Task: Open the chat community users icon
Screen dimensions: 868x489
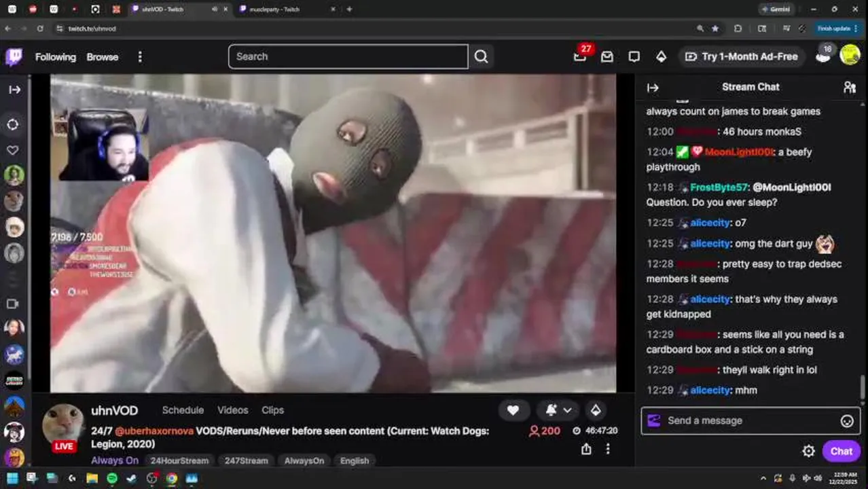Action: click(849, 87)
